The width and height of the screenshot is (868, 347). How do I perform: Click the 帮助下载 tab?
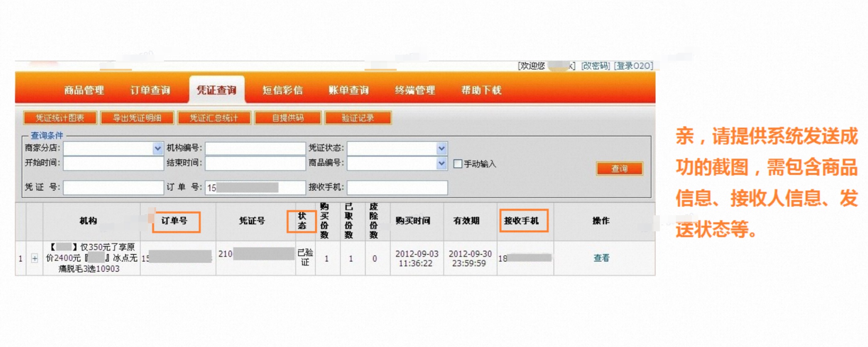coord(481,90)
